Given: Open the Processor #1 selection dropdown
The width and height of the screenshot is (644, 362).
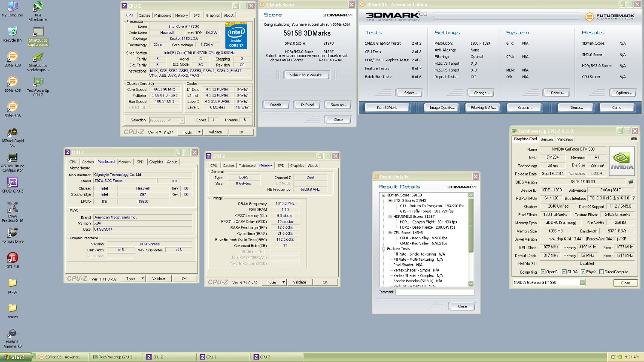Looking at the screenshot, I should tap(182, 120).
